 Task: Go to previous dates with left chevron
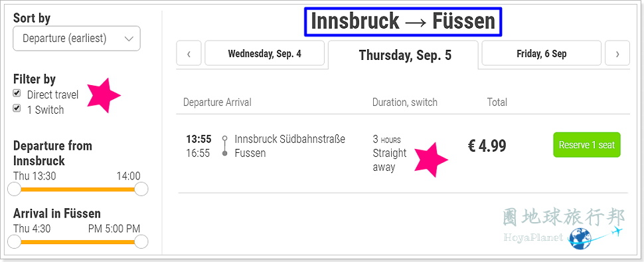(189, 53)
